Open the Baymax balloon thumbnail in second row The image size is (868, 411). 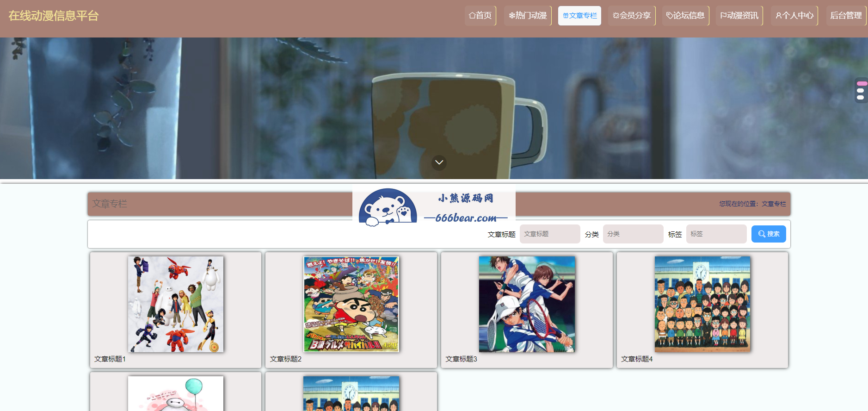click(176, 393)
